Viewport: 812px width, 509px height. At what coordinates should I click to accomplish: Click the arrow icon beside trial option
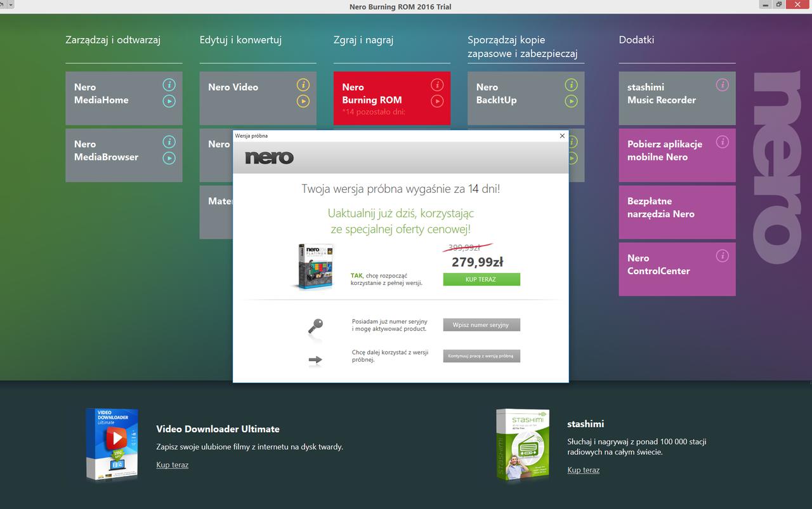coord(315,360)
